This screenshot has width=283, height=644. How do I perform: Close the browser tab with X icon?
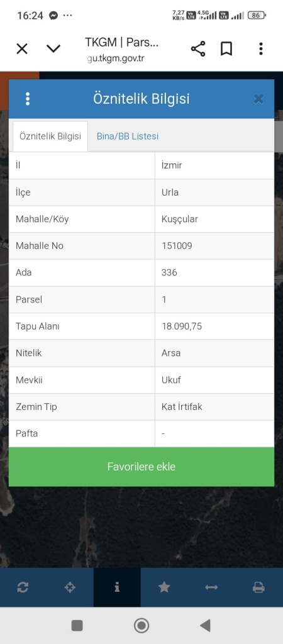tap(22, 49)
